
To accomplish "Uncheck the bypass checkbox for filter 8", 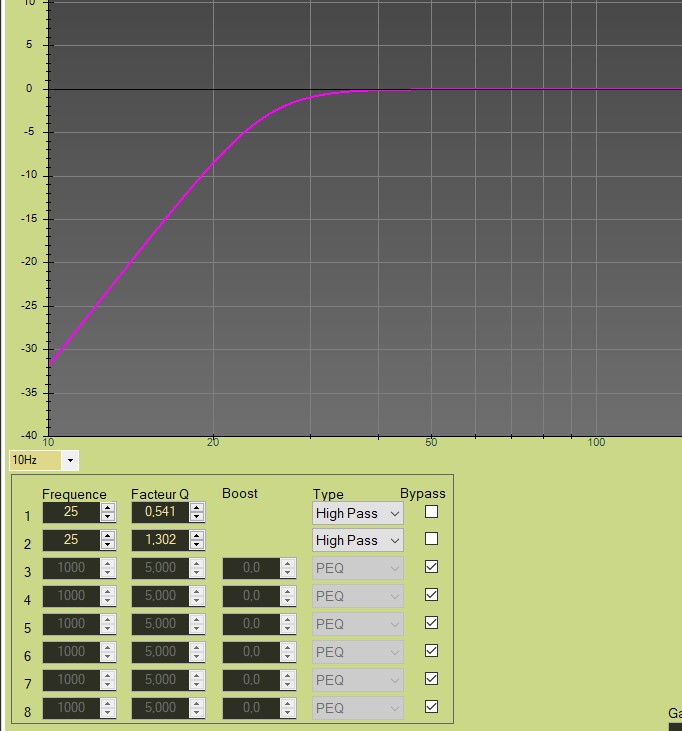I will 432,707.
